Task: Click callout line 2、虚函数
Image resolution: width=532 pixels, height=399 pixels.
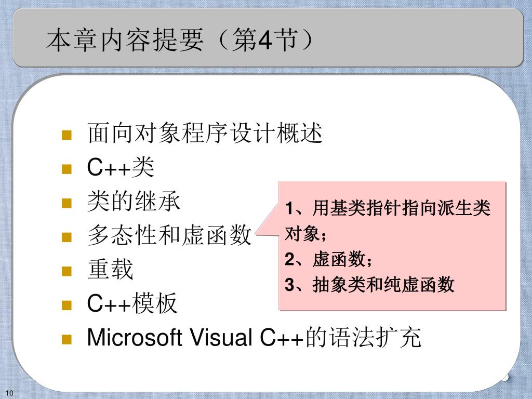Action: pyautogui.click(x=328, y=259)
